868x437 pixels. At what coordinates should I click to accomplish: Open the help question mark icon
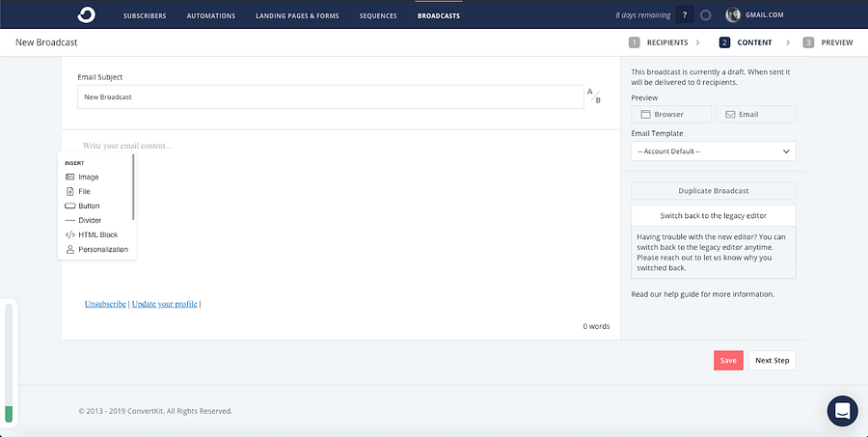685,15
